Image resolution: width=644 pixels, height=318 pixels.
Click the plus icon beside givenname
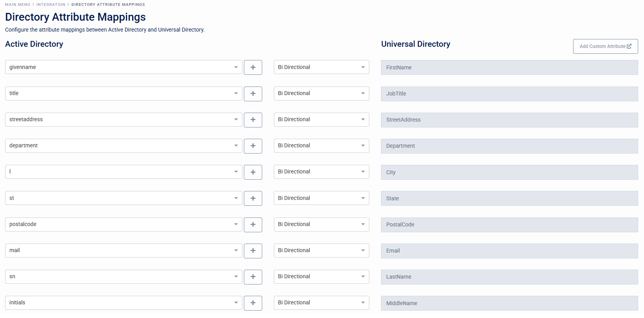tap(253, 67)
